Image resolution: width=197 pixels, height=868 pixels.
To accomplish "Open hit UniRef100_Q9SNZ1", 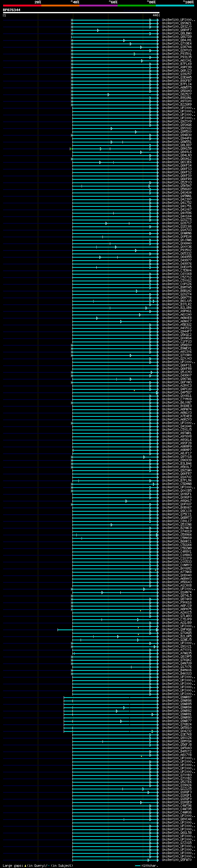I will tap(176, 23).
